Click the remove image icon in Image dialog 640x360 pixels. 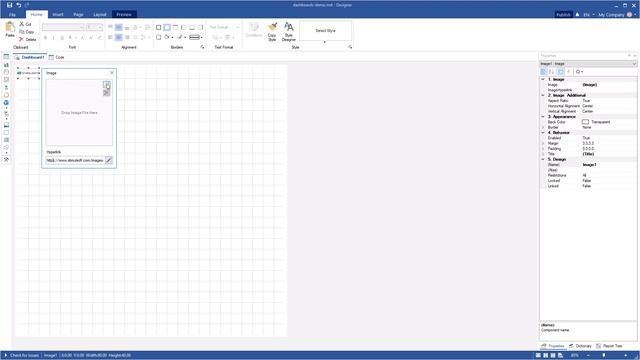tap(107, 93)
